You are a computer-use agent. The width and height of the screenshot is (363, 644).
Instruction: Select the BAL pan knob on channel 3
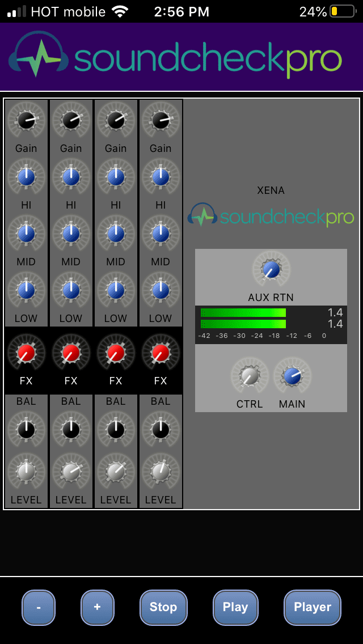point(116,430)
